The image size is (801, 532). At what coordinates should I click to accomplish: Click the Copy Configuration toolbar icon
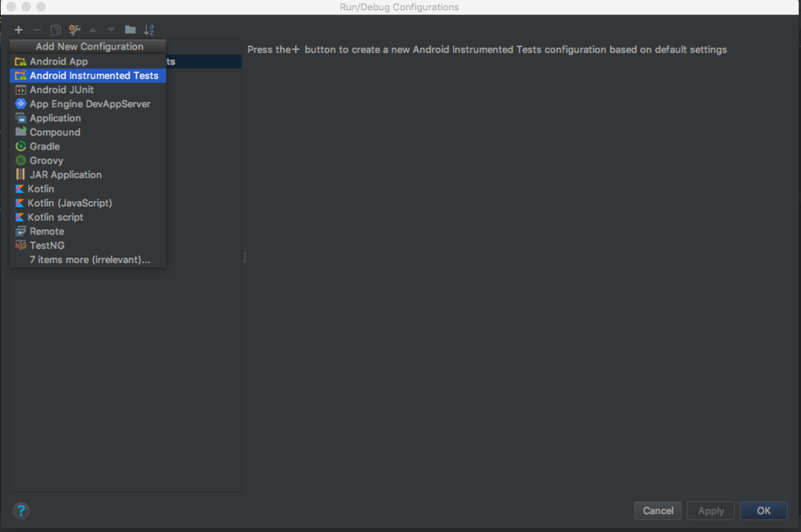coord(56,30)
